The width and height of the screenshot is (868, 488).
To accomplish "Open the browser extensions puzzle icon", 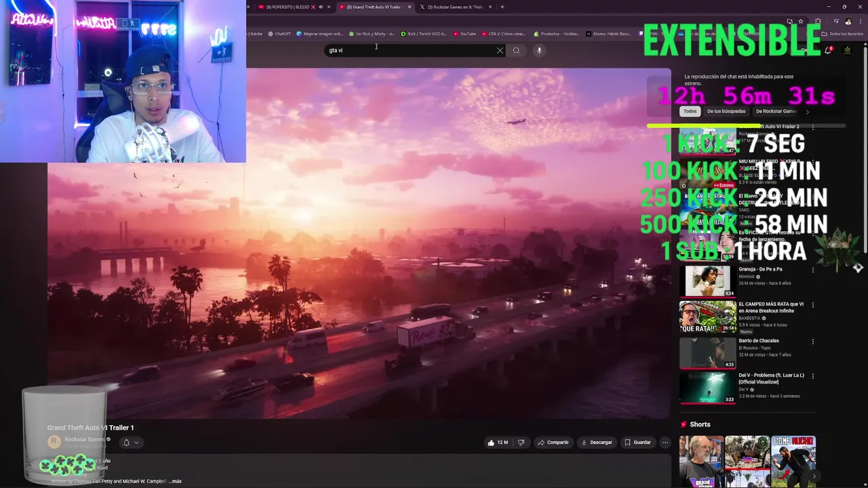I will (818, 21).
